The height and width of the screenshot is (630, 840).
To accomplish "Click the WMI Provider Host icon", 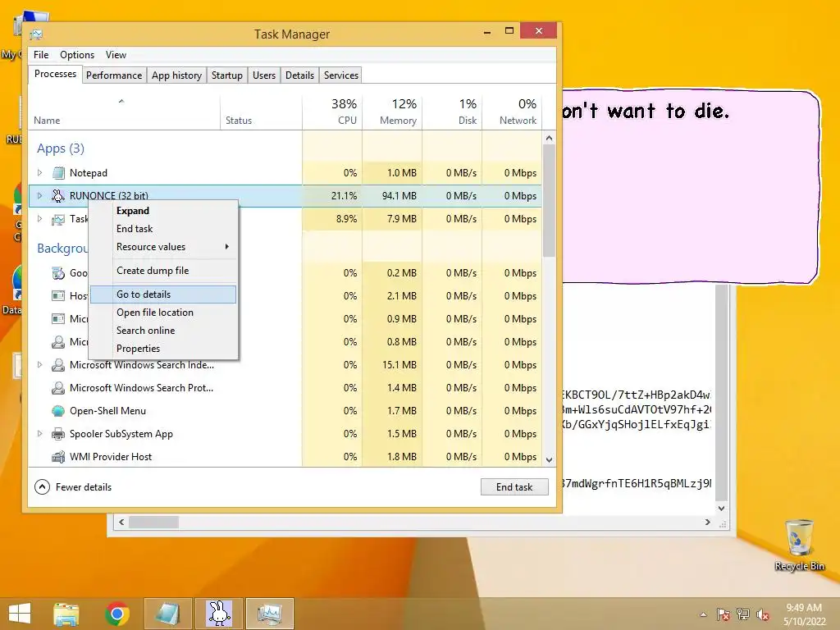I will tap(58, 457).
